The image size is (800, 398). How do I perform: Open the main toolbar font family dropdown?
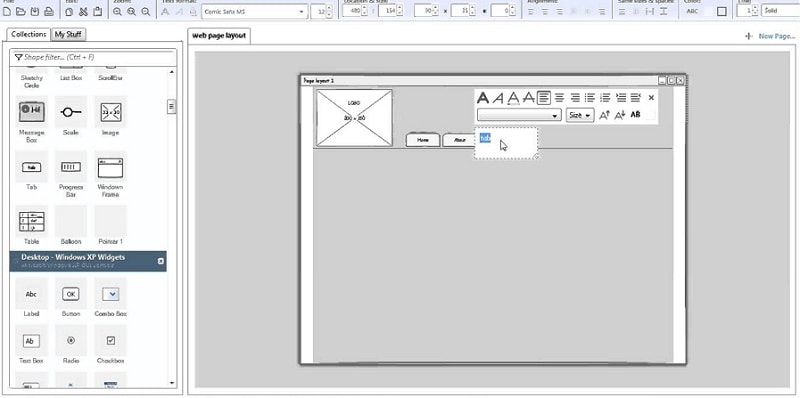(255, 11)
